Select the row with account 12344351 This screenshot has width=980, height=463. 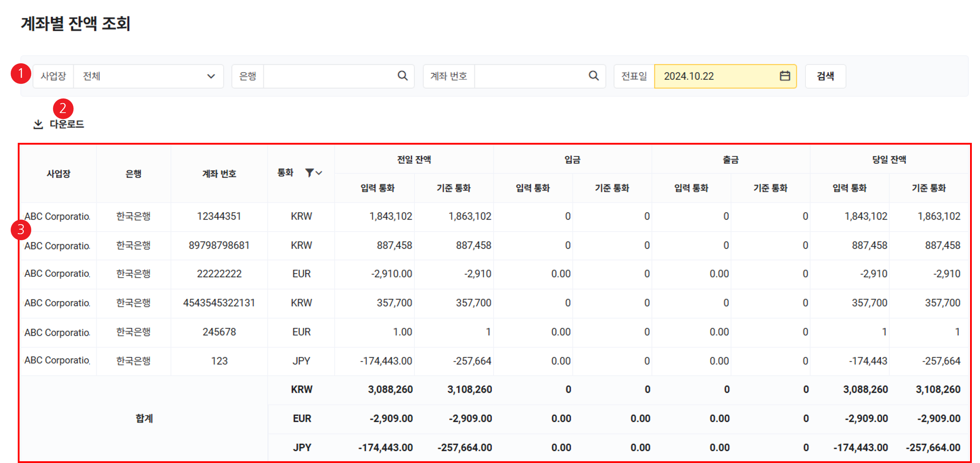tap(219, 216)
